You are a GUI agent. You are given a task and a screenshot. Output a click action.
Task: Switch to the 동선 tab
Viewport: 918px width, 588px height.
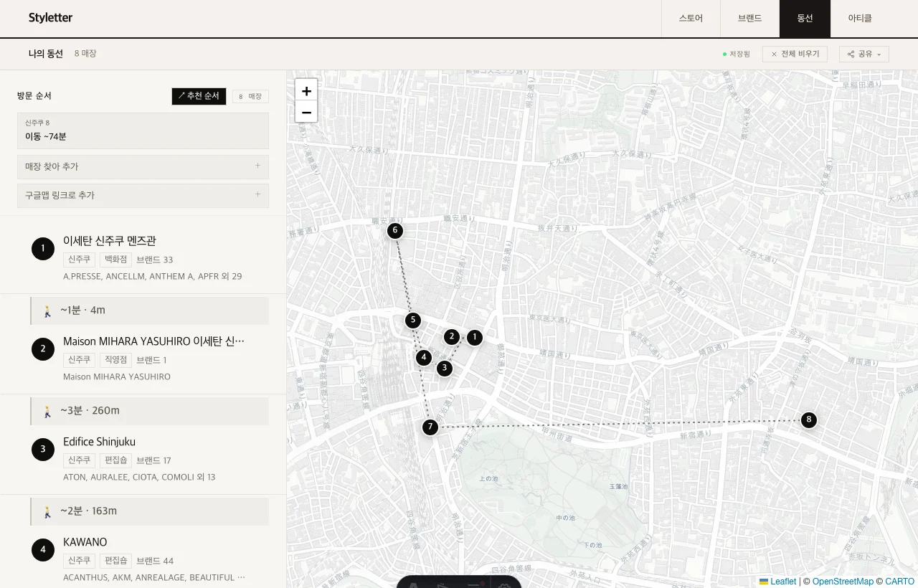tap(805, 19)
